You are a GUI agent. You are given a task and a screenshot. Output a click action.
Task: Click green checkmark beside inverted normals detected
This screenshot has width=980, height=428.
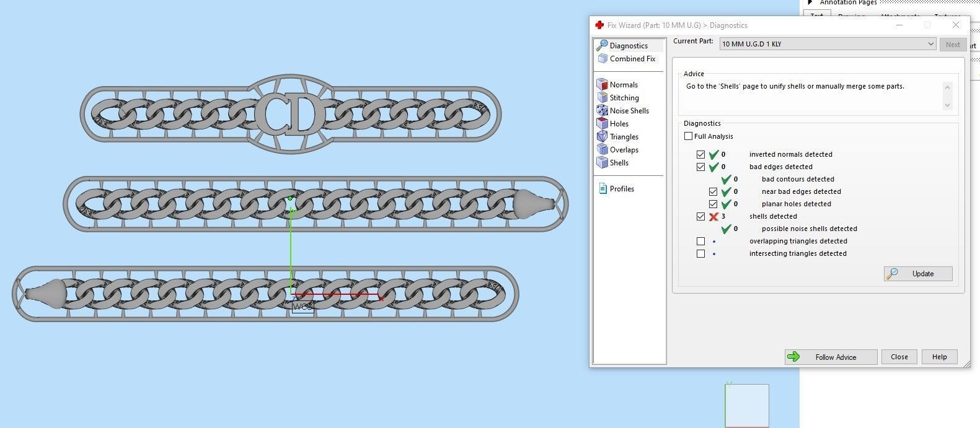pyautogui.click(x=713, y=154)
